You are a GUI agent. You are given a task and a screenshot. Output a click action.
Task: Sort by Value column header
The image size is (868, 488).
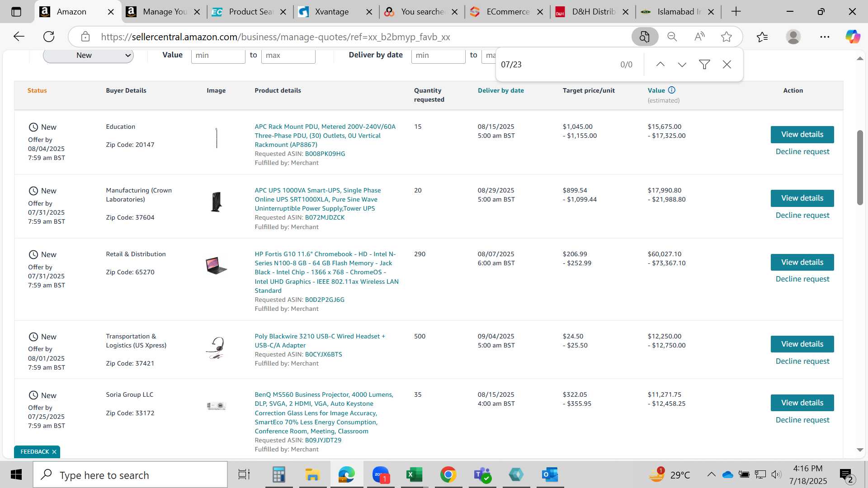656,90
